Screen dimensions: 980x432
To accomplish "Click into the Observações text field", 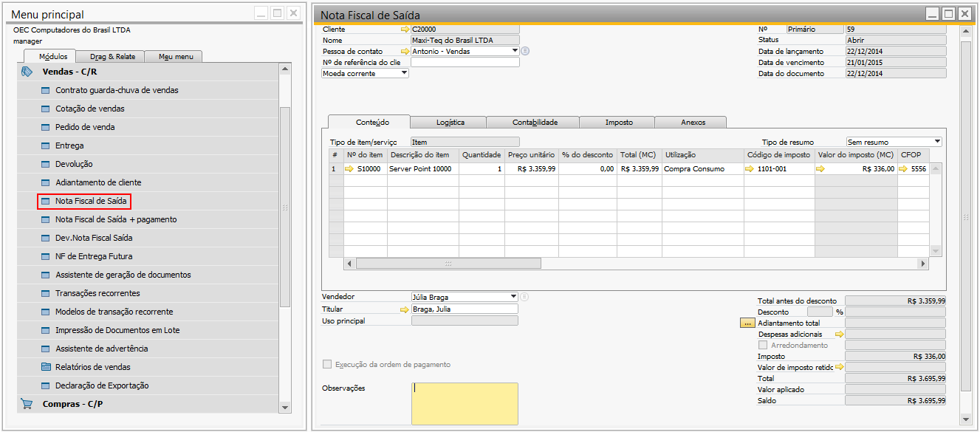I will [465, 404].
